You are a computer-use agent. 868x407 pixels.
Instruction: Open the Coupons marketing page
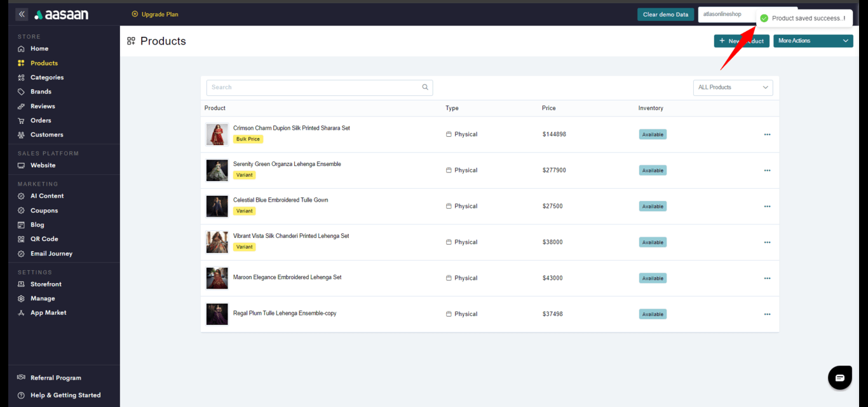pos(44,210)
